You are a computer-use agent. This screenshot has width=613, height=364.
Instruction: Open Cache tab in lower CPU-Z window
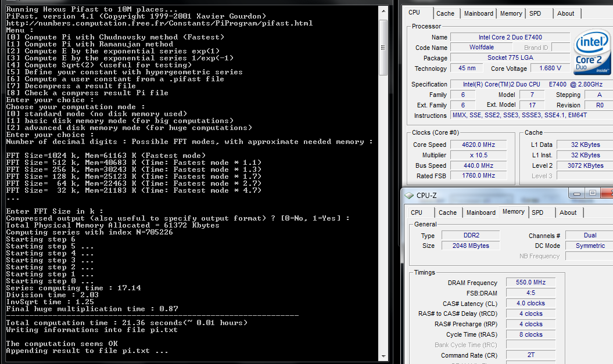pyautogui.click(x=447, y=212)
